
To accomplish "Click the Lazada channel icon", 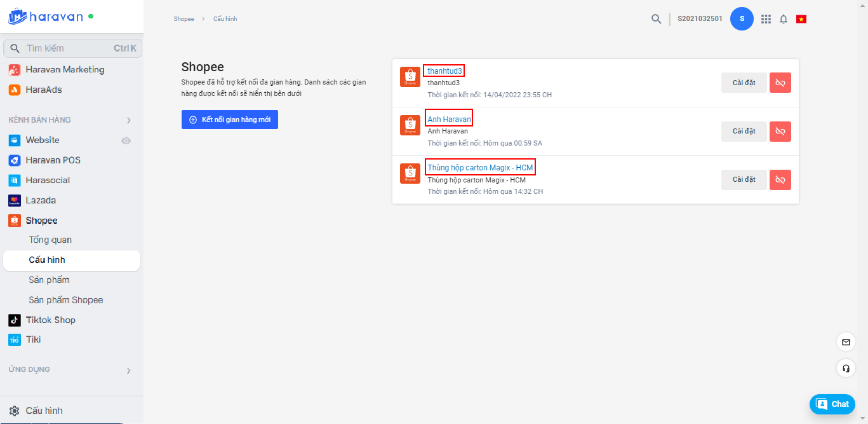I will [15, 200].
